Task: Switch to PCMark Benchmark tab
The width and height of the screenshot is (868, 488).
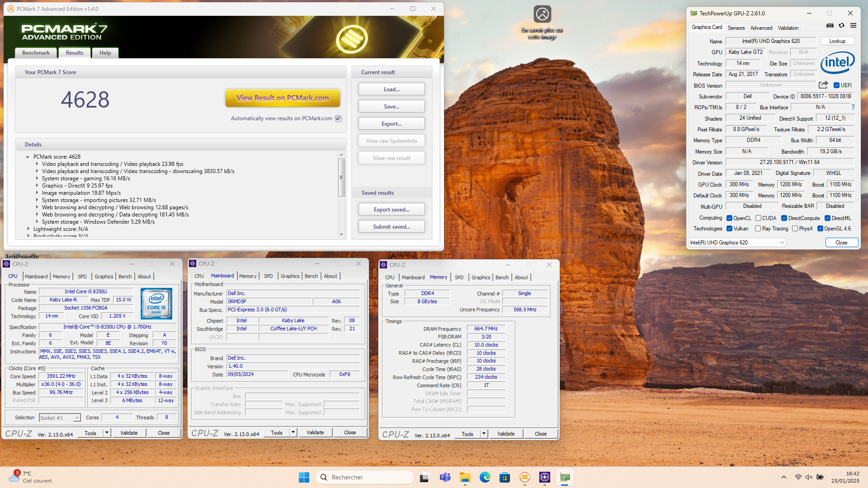Action: click(x=36, y=53)
